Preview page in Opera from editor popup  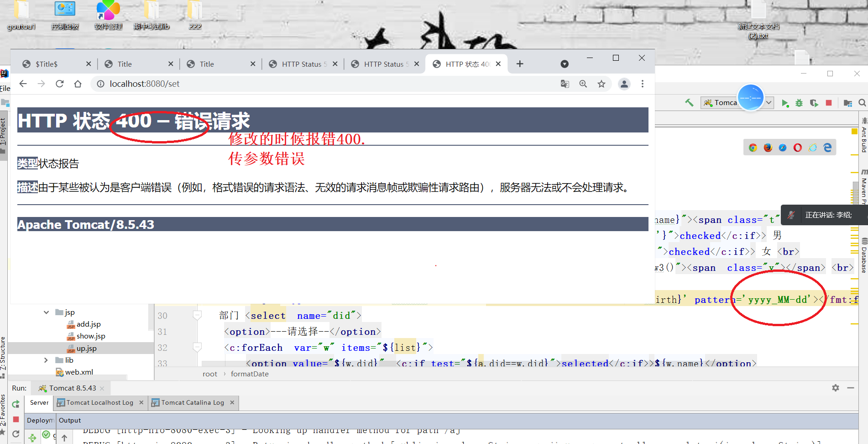click(798, 148)
